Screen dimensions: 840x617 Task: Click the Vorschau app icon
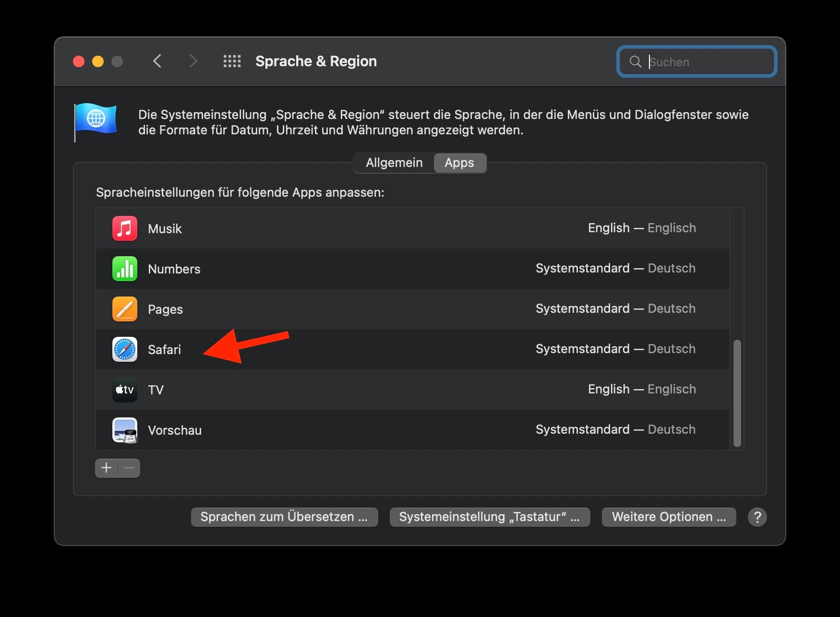point(125,430)
